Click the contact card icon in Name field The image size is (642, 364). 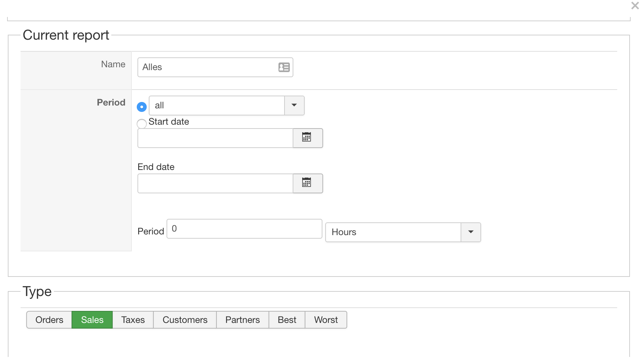(x=284, y=67)
